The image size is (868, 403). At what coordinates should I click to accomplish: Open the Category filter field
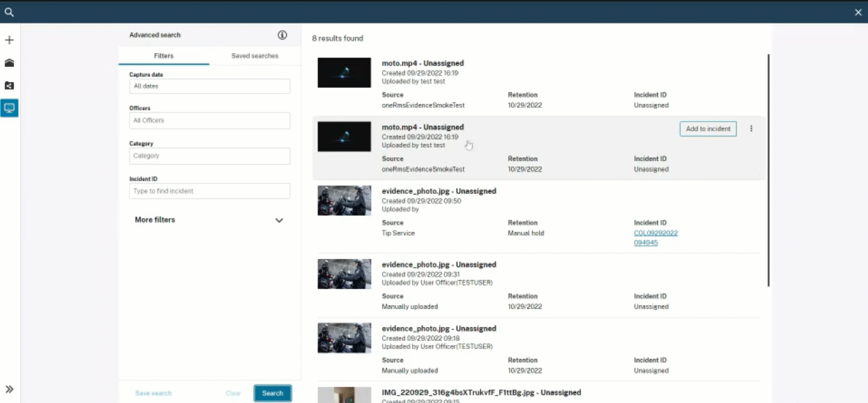click(210, 156)
